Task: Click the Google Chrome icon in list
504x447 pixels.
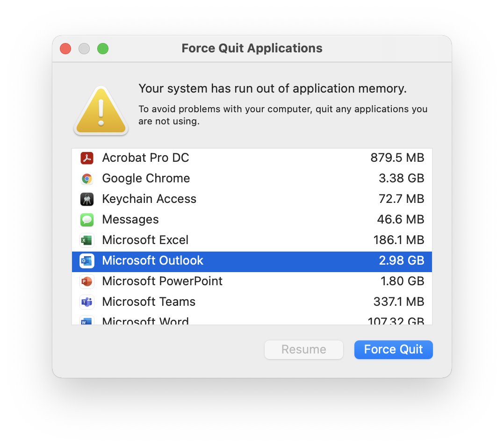Action: [x=87, y=179]
